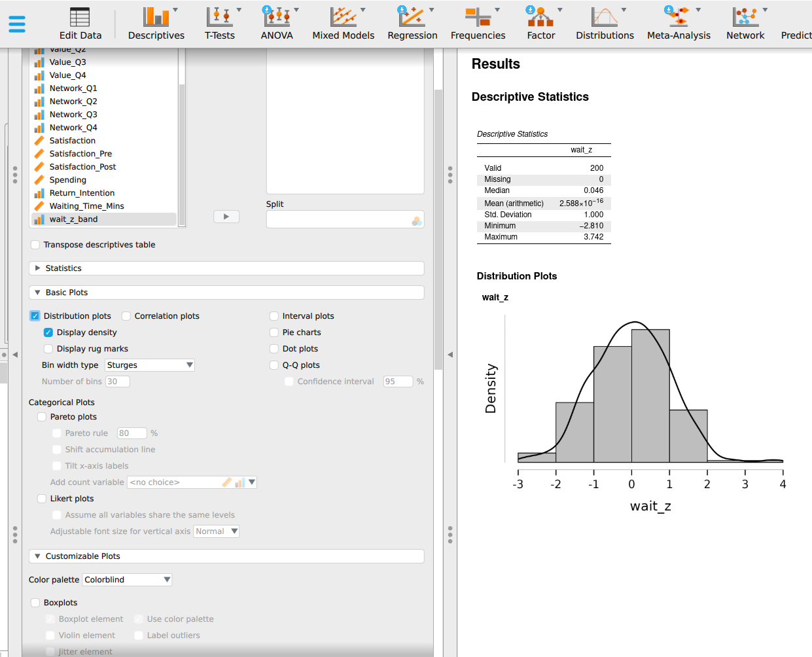
Task: Open the Network module menu
Action: (745, 24)
